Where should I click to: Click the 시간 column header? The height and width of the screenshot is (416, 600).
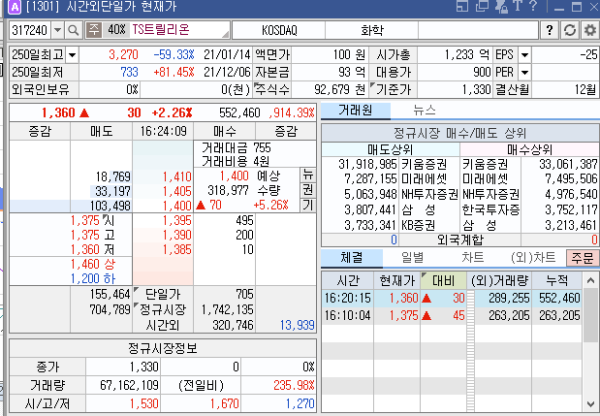(x=348, y=281)
